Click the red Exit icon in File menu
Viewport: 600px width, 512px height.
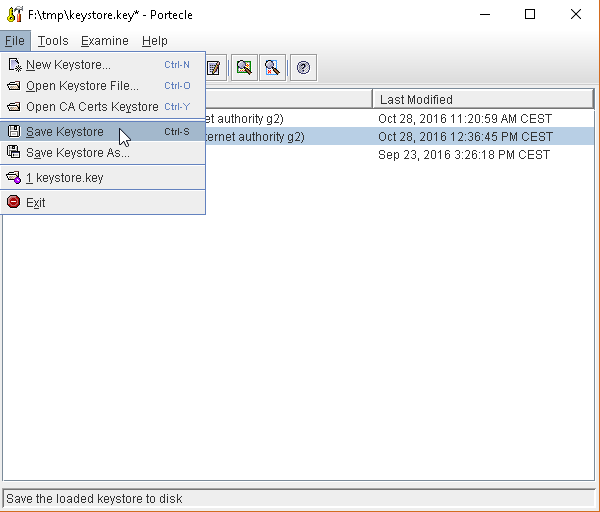pyautogui.click(x=14, y=202)
